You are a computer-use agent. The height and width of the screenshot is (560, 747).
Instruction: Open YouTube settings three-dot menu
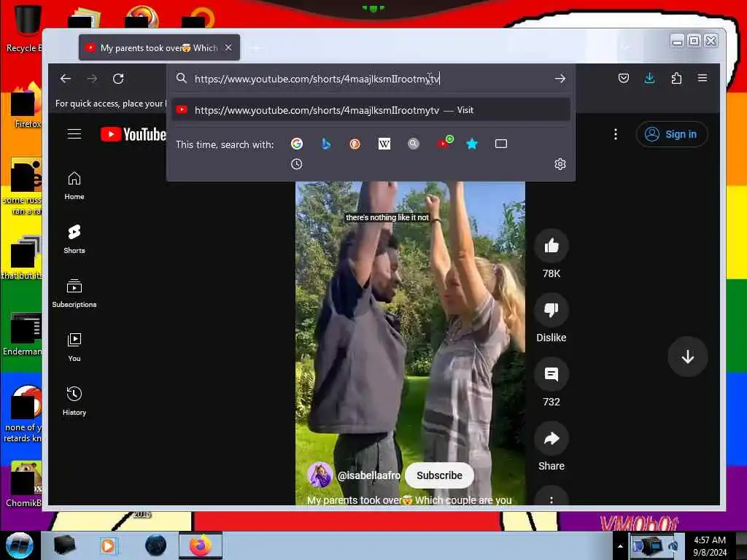click(x=616, y=134)
